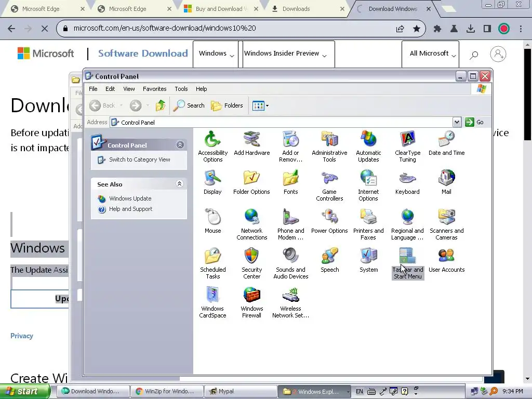
Task: Open Power Options icon
Action: click(329, 221)
